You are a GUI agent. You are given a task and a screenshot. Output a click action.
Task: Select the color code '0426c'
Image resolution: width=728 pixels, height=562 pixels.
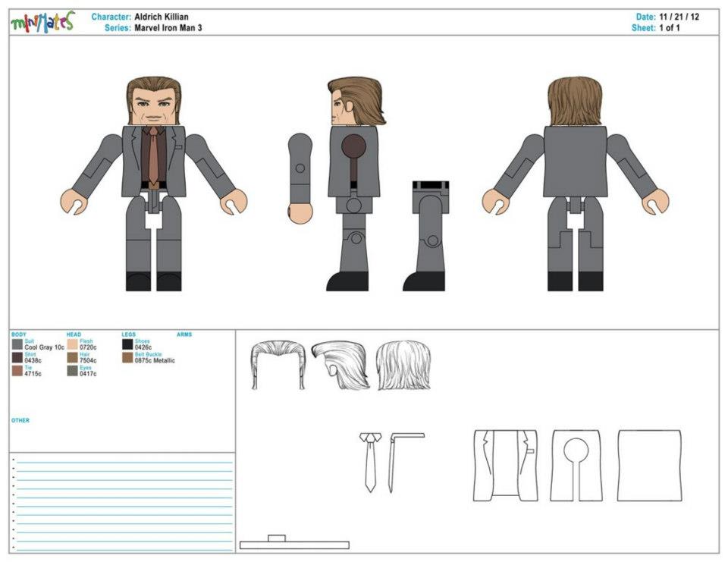(x=143, y=347)
